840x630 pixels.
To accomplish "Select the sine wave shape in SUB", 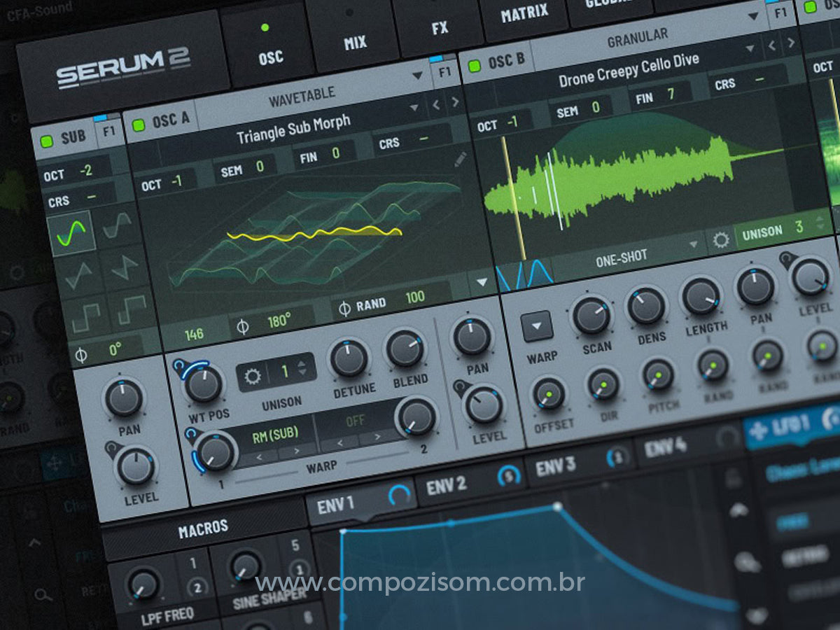I will [x=71, y=232].
